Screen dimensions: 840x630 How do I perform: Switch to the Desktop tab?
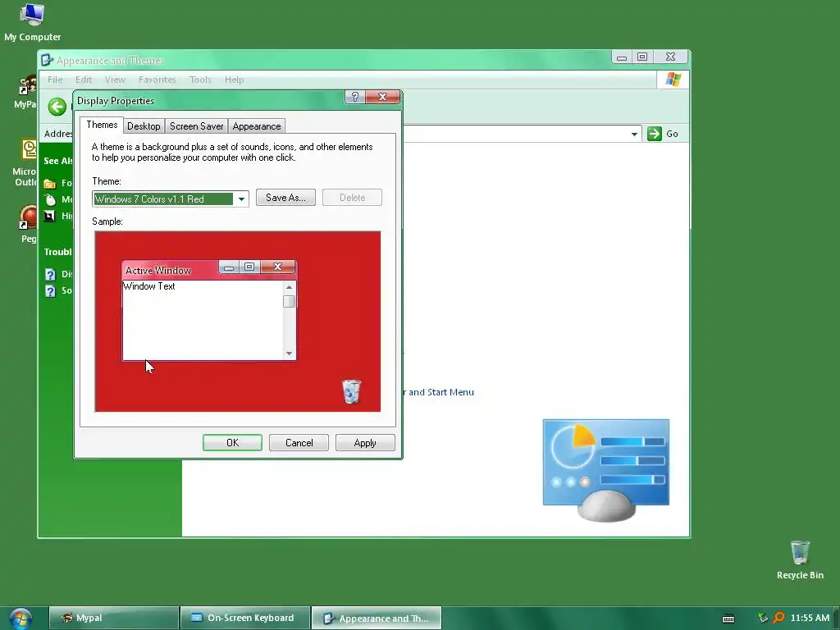point(144,126)
